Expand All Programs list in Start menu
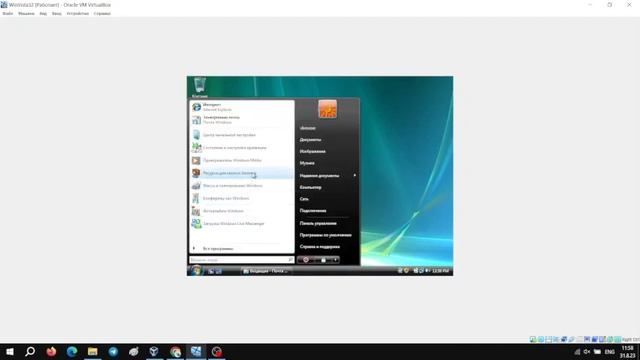The width and height of the screenshot is (640, 360). click(x=242, y=248)
